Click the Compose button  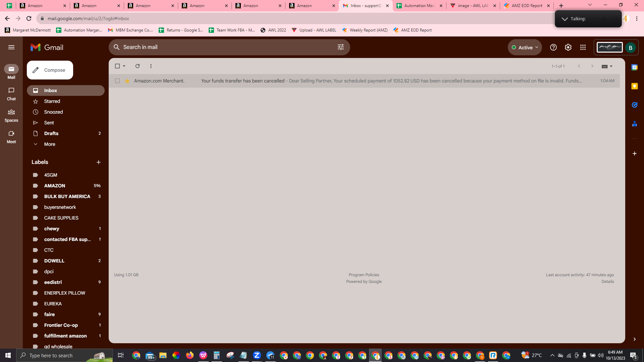pos(50,70)
